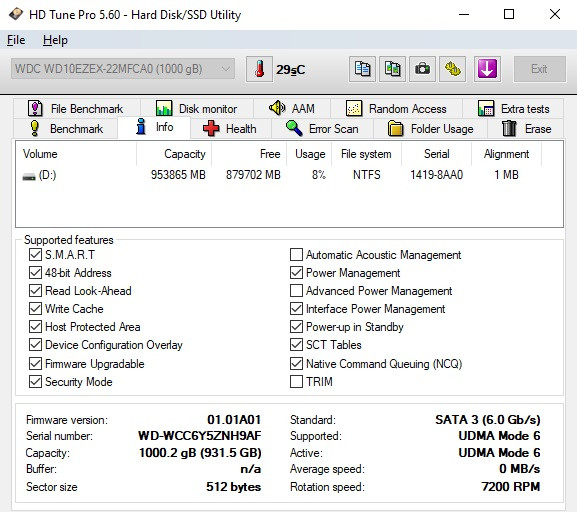Open the File menu

pyautogui.click(x=16, y=40)
